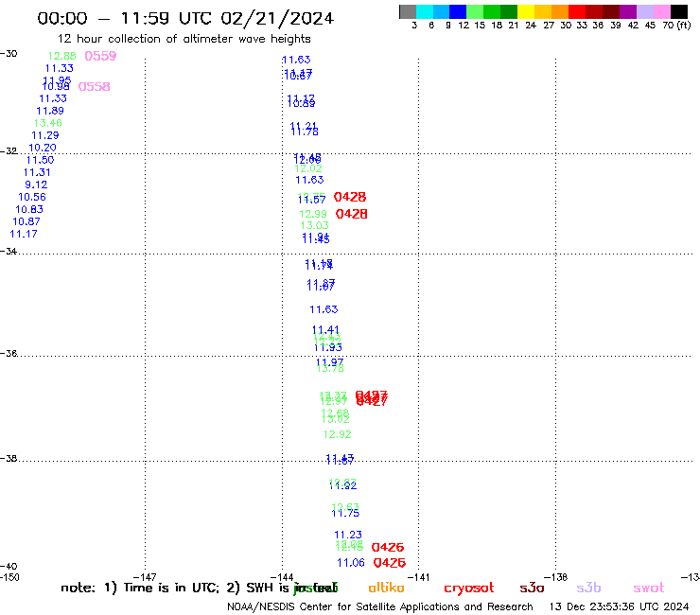Click the blue value '11.93'
The image size is (700, 615).
click(x=328, y=347)
